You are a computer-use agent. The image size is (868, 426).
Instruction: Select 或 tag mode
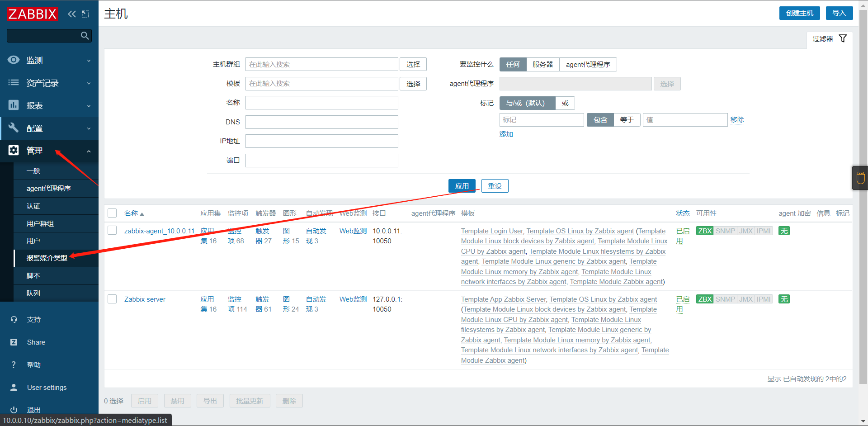pos(565,103)
